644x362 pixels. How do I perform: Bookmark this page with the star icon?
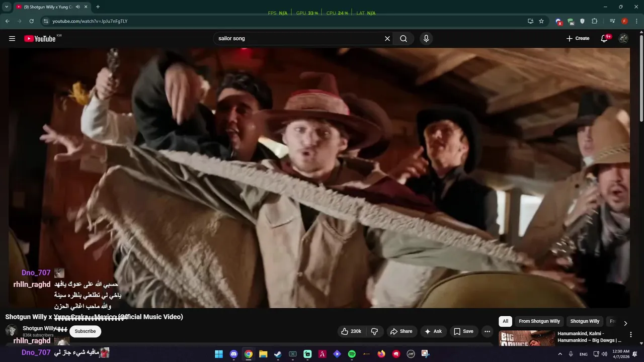[x=541, y=21]
